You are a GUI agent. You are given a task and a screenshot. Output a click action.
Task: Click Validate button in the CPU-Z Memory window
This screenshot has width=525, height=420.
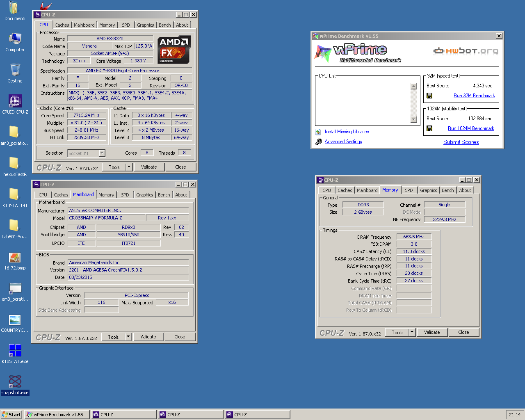pos(432,332)
